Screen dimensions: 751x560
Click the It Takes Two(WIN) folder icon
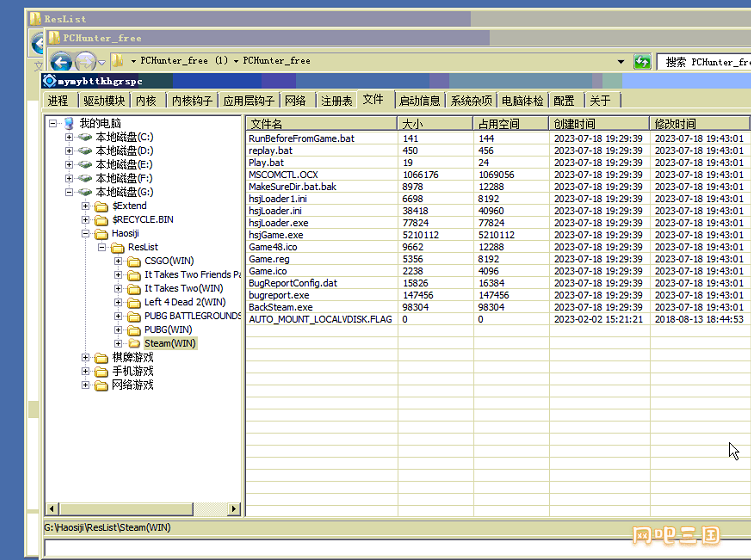click(x=134, y=289)
